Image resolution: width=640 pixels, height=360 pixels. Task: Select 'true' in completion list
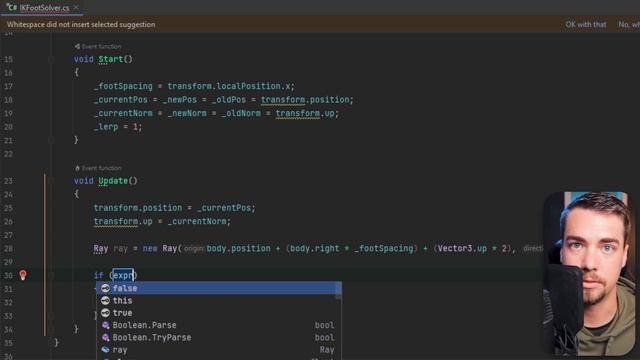(x=219, y=313)
